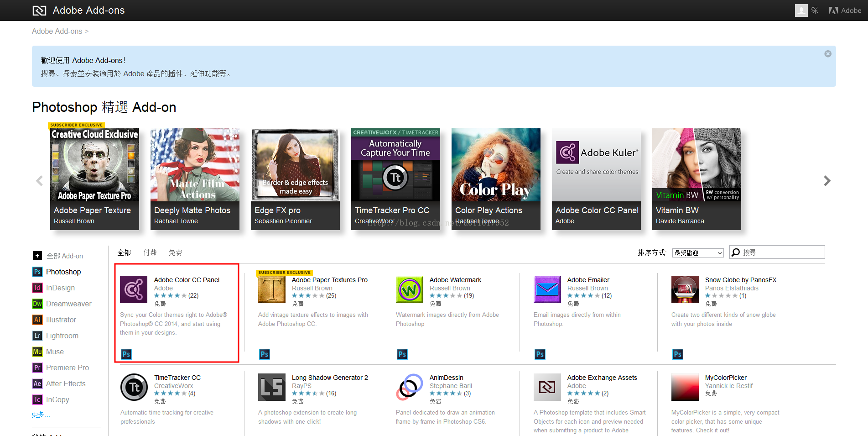Show previous featured add-ons

(x=40, y=181)
